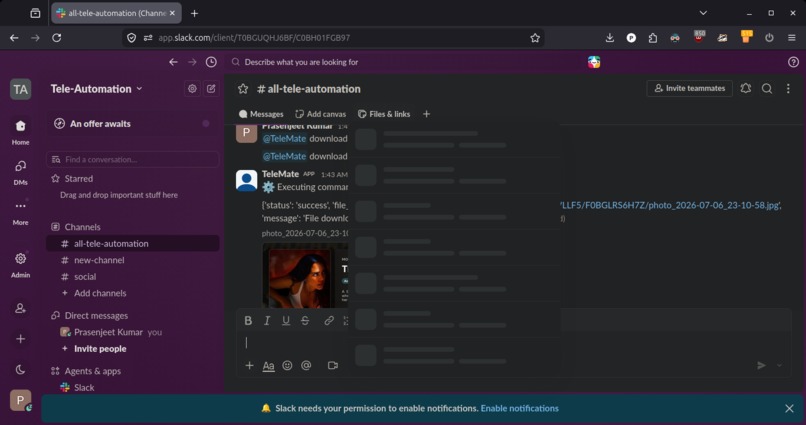Open the Firefox downloads panel
Image resolution: width=806 pixels, height=425 pixels.
point(610,38)
